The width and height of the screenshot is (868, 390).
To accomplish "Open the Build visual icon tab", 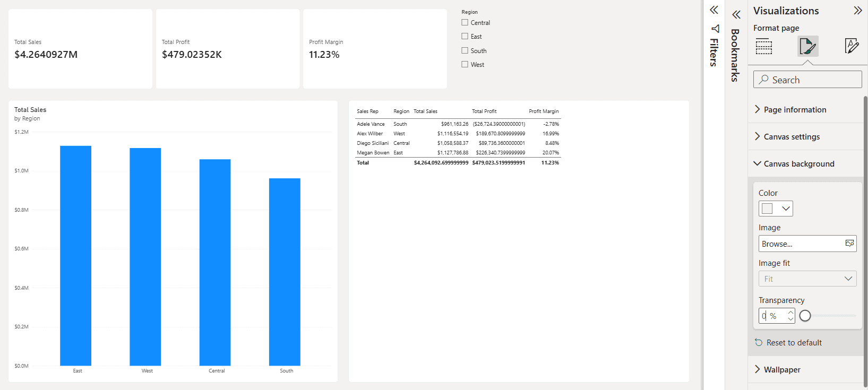I will (764, 46).
